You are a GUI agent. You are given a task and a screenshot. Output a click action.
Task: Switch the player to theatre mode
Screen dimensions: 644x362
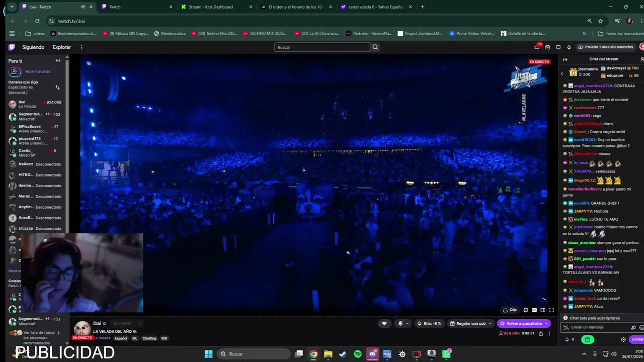click(543, 310)
